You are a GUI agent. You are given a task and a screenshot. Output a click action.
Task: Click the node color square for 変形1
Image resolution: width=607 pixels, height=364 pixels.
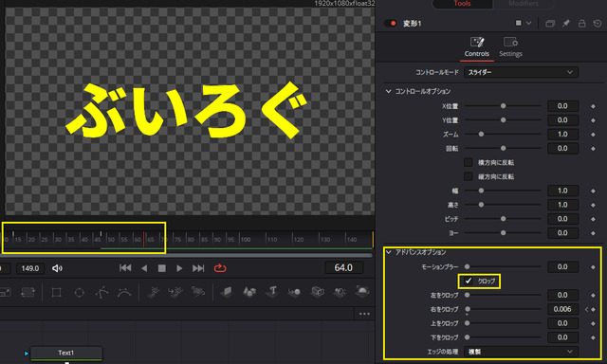click(519, 23)
